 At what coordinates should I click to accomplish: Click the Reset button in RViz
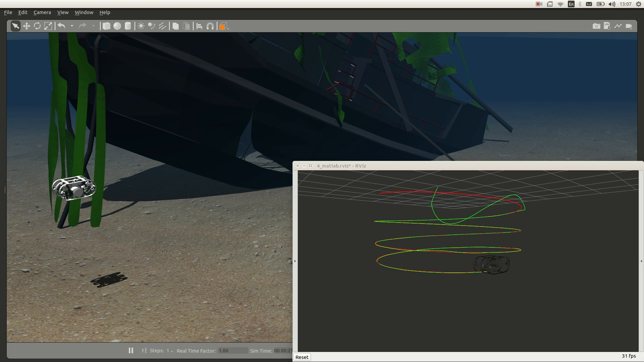[x=302, y=357]
